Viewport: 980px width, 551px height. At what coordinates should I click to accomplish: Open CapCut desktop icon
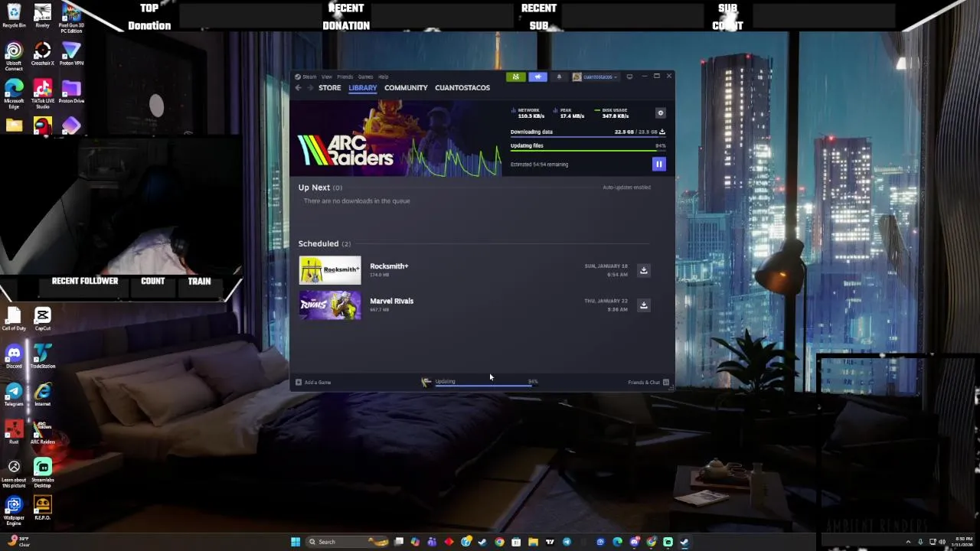point(42,318)
